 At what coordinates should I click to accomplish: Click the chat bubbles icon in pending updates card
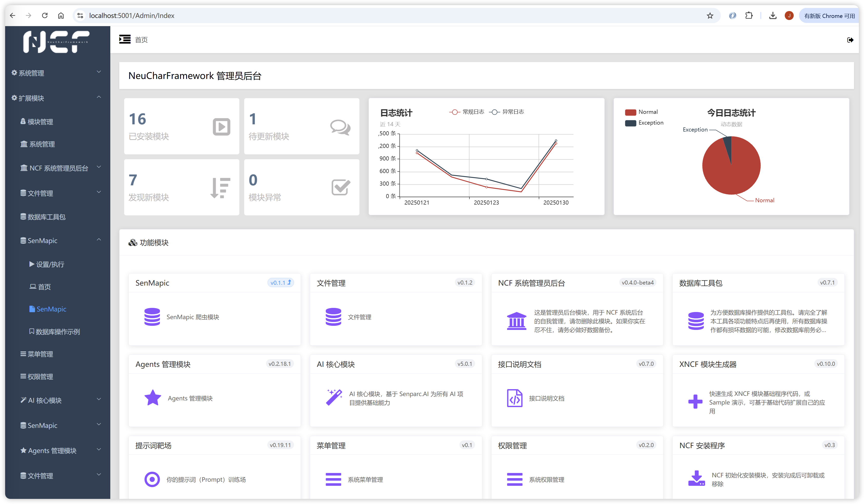tap(340, 127)
